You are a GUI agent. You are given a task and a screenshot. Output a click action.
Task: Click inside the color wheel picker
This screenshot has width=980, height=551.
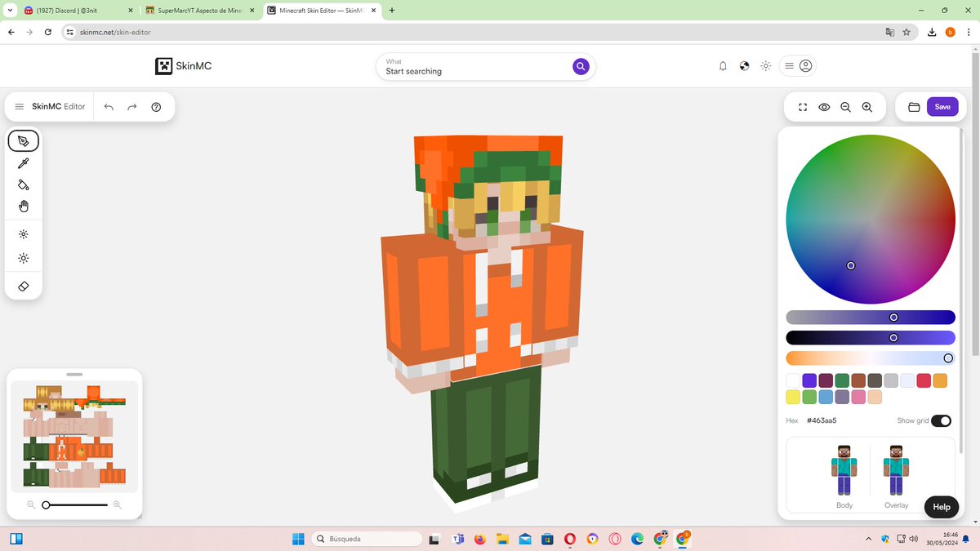871,220
